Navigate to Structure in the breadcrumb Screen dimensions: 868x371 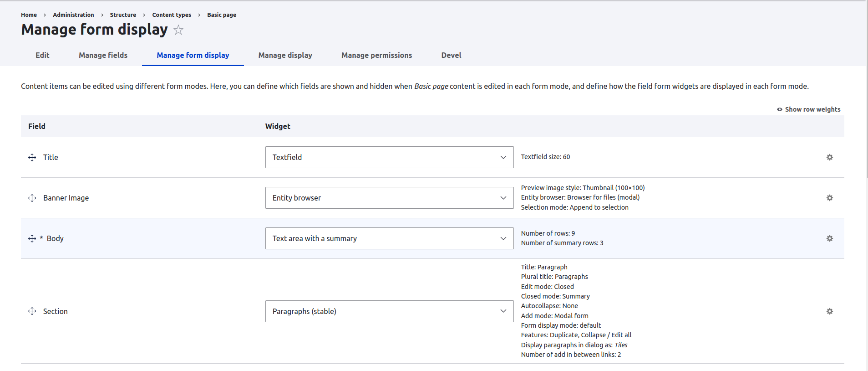point(123,15)
